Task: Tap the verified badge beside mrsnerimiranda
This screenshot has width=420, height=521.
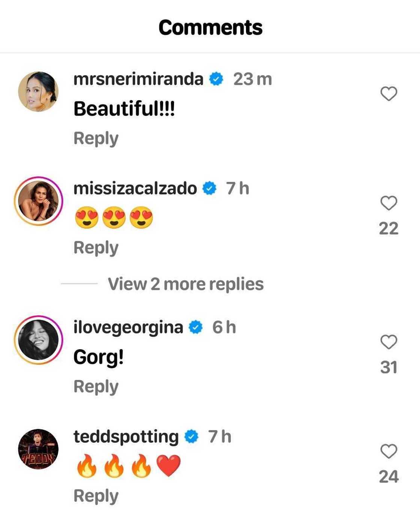Action: (216, 79)
